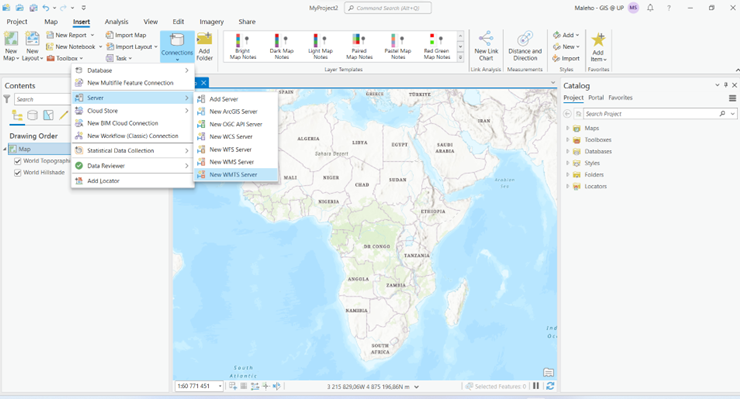Expand the Folders node in Catalog
This screenshot has width=740, height=399.
pyautogui.click(x=567, y=175)
